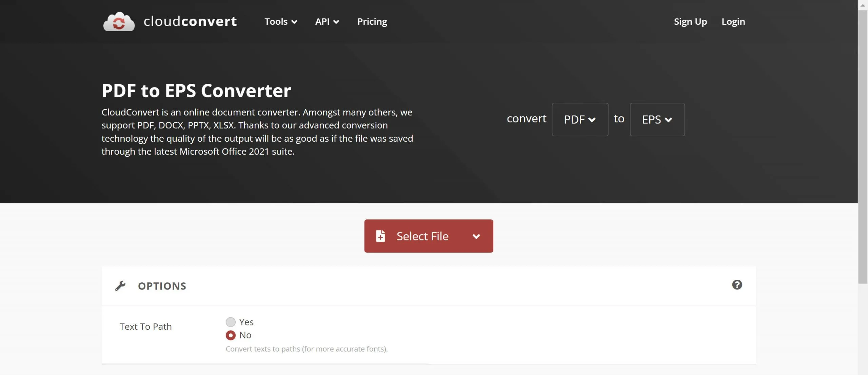Click the Pricing menu item
868x375 pixels.
click(x=372, y=20)
